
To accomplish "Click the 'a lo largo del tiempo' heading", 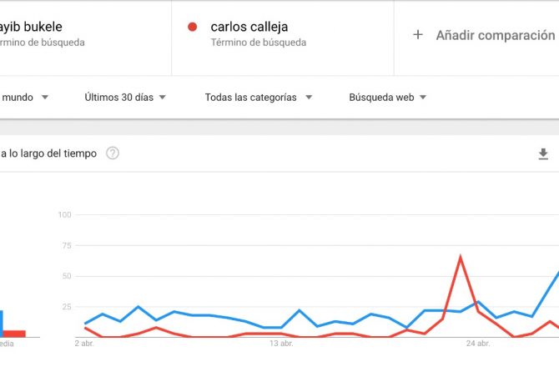I will pyautogui.click(x=48, y=153).
